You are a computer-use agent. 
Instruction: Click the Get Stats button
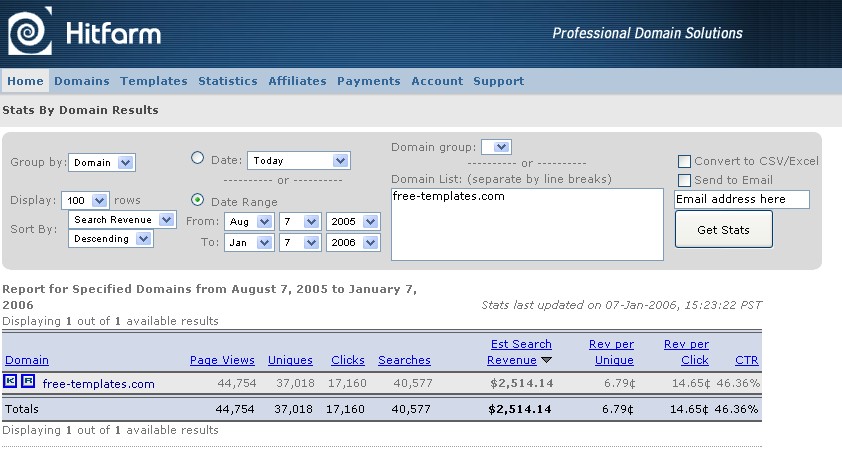[723, 230]
